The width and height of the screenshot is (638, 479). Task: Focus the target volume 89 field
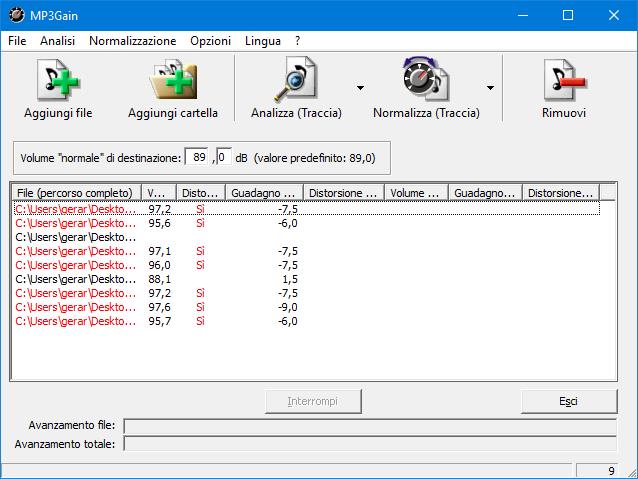pos(197,157)
